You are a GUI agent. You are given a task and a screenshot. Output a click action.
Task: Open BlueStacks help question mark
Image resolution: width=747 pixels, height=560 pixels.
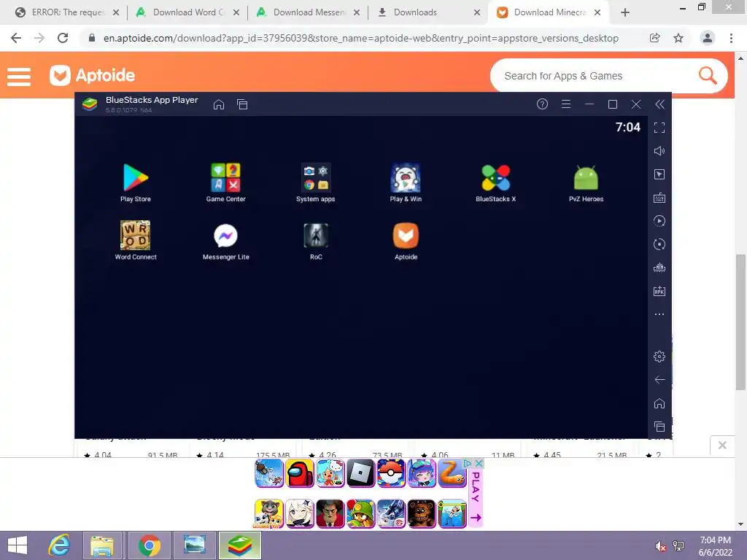click(542, 104)
